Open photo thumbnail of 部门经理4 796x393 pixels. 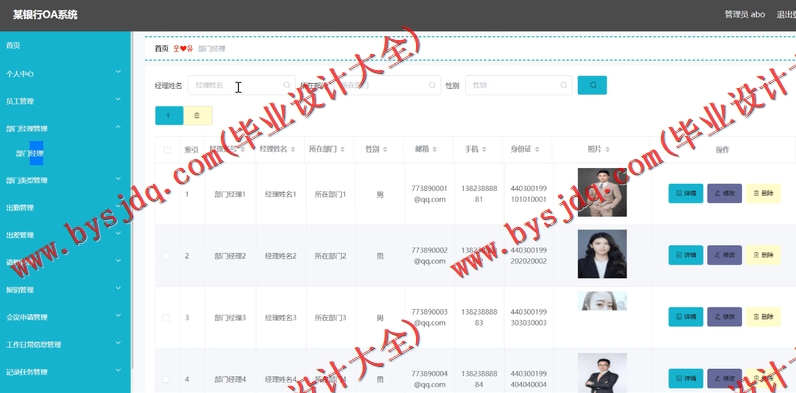(x=602, y=373)
